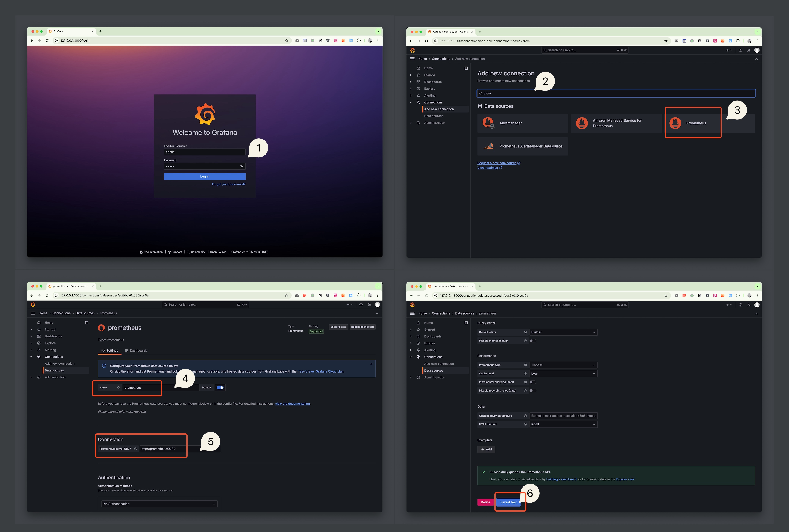Screen dimensions: 789x532
Task: Switch to Dashboards tab on prometheus page
Action: [136, 351]
